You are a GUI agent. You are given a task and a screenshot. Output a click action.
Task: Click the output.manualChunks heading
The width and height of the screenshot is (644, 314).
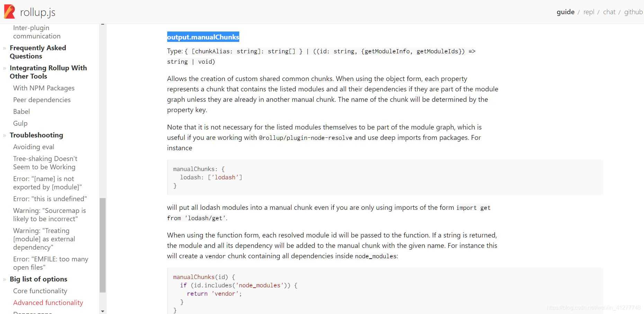tap(203, 37)
